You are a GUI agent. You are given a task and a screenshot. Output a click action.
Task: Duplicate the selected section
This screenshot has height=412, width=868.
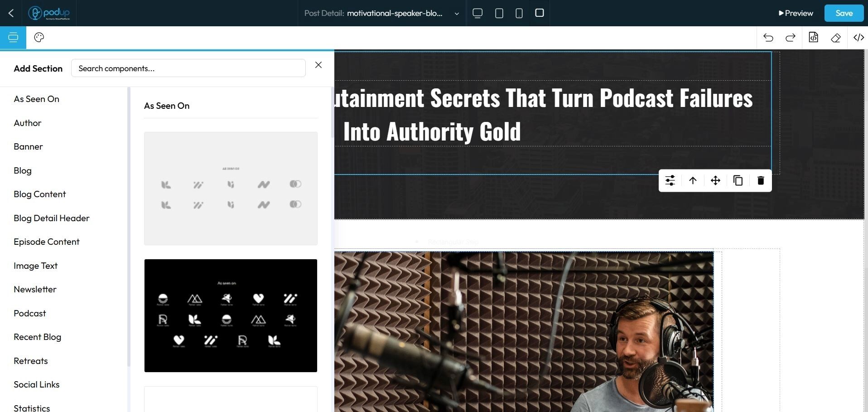click(738, 180)
